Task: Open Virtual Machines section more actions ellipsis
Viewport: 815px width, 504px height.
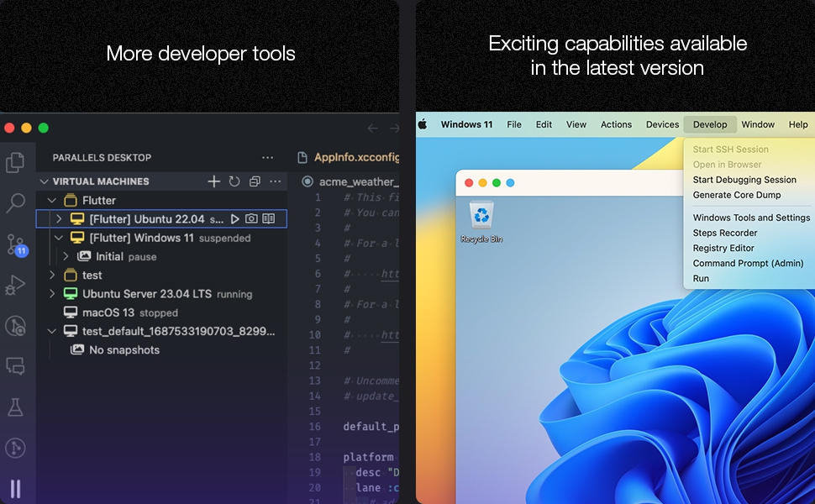Action: click(x=276, y=181)
